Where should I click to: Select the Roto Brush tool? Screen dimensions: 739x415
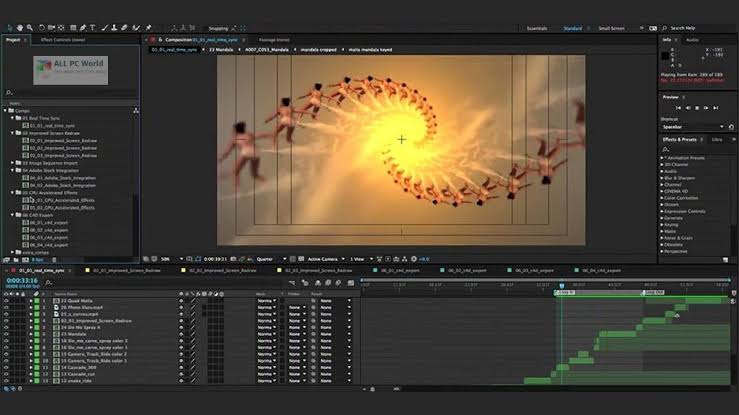136,28
